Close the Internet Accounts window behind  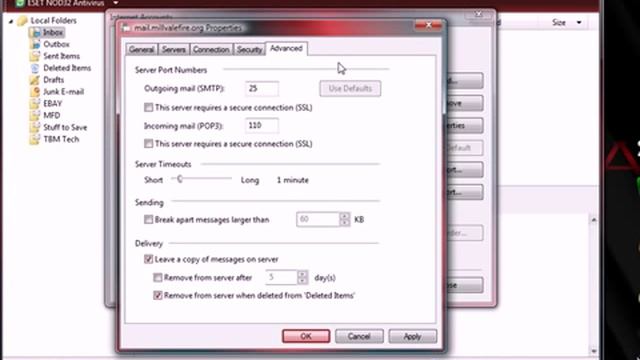[x=478, y=15]
